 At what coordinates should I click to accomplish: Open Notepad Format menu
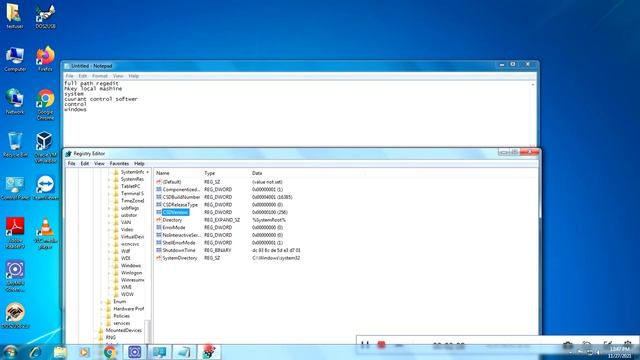point(100,76)
